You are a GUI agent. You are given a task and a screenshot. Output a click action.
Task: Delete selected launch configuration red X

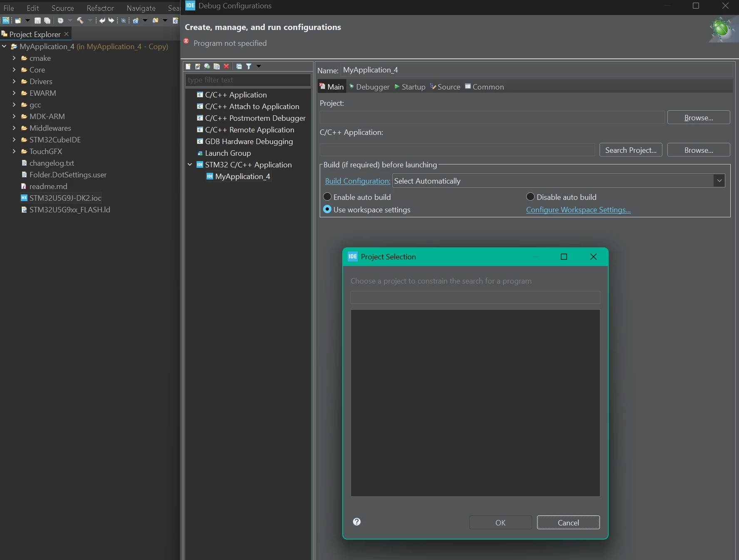click(x=226, y=66)
